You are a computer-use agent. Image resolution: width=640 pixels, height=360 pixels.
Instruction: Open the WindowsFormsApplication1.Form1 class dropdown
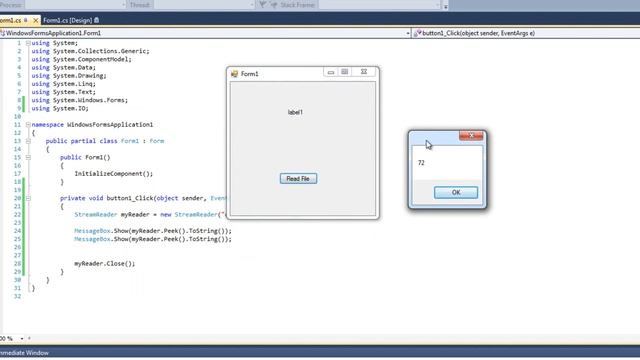pyautogui.click(x=408, y=33)
